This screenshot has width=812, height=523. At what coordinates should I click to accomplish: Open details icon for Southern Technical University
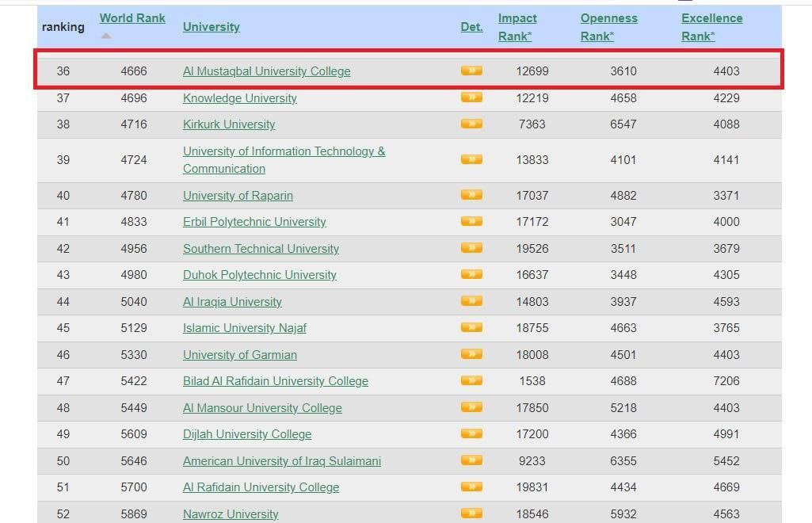coord(471,247)
